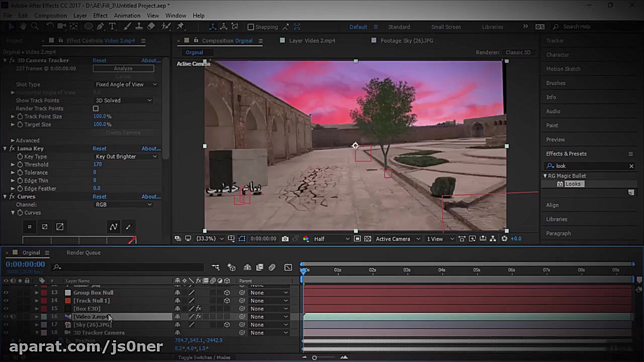Expand the Track Null 1 layer
Image resolution: width=644 pixels, height=362 pixels.
point(36,301)
